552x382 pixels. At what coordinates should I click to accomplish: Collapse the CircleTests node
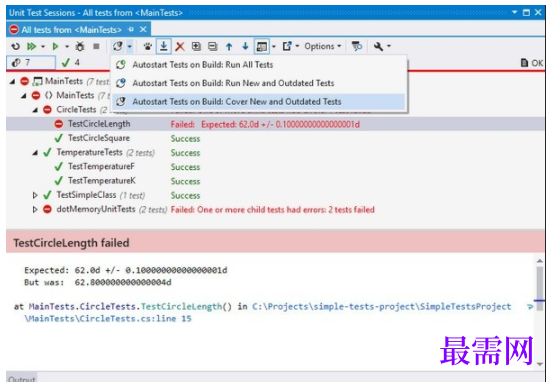pyautogui.click(x=35, y=110)
